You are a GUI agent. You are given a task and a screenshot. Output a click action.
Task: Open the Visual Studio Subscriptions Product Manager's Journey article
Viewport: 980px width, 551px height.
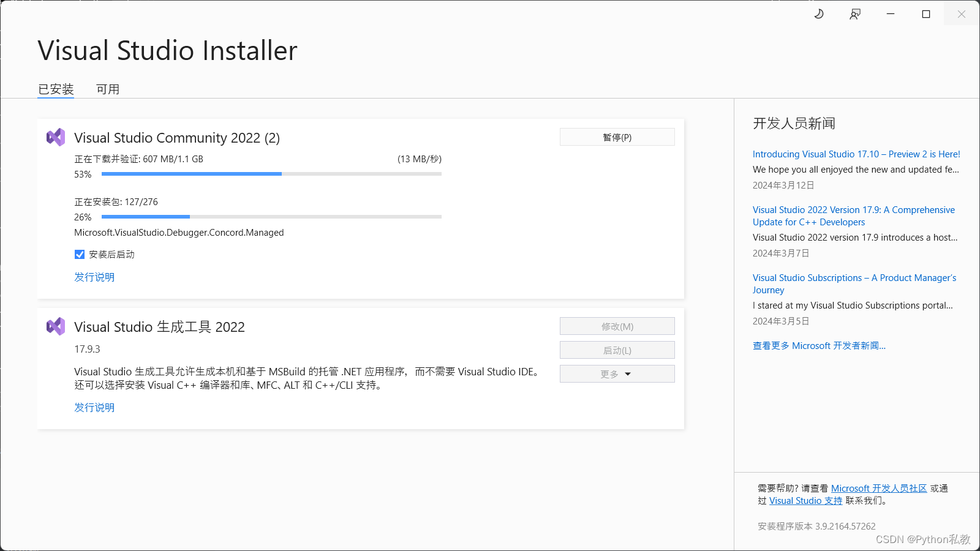(854, 284)
